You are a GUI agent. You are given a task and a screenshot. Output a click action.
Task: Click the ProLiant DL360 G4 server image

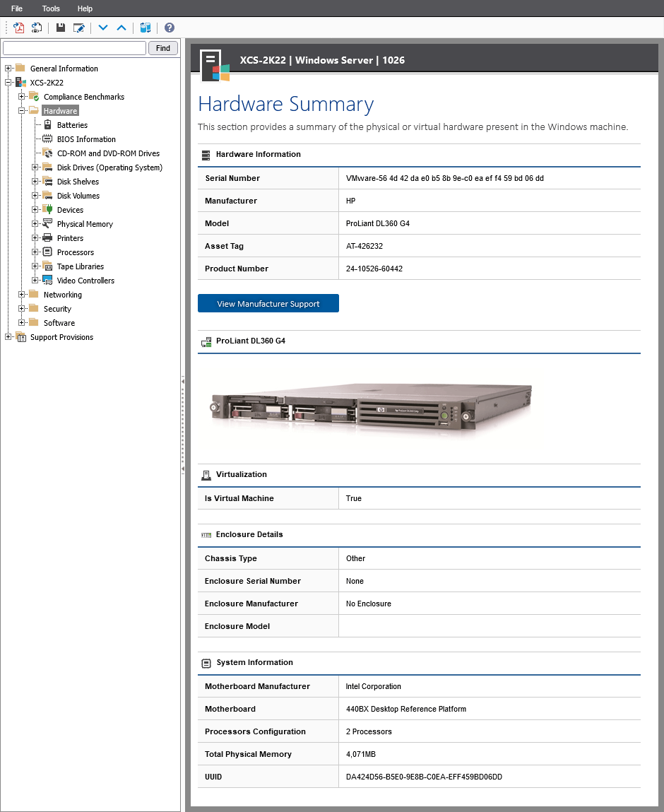371,409
